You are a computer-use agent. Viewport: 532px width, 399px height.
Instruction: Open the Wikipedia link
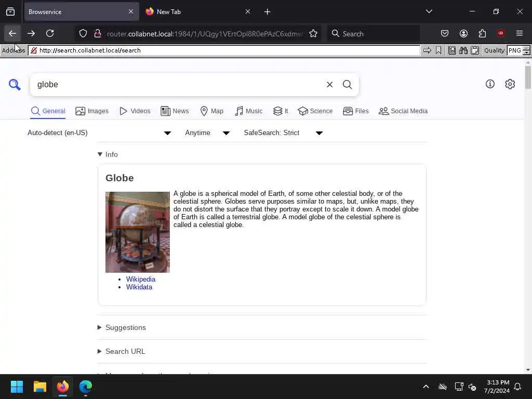coord(140,279)
